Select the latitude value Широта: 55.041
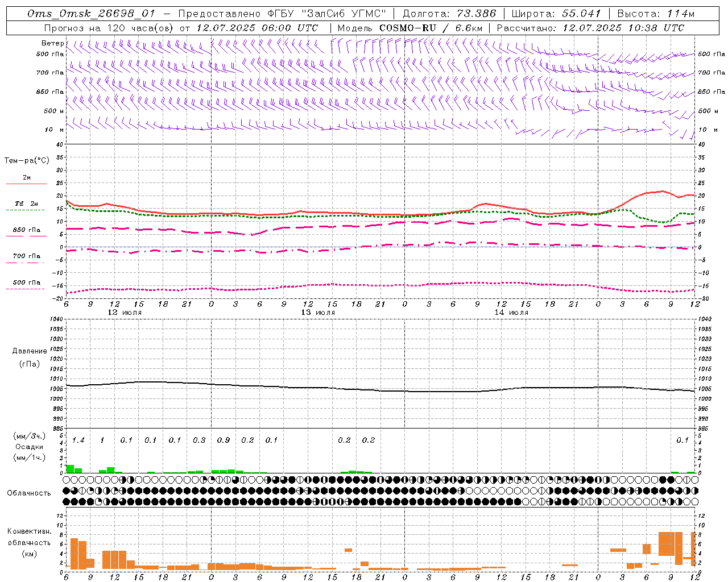Screen dimensions: 728x582 556,14
